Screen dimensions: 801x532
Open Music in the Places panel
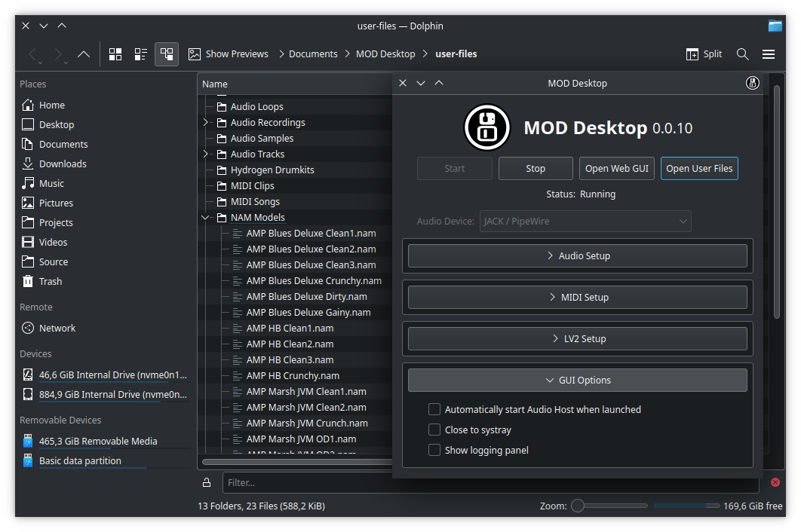43,183
